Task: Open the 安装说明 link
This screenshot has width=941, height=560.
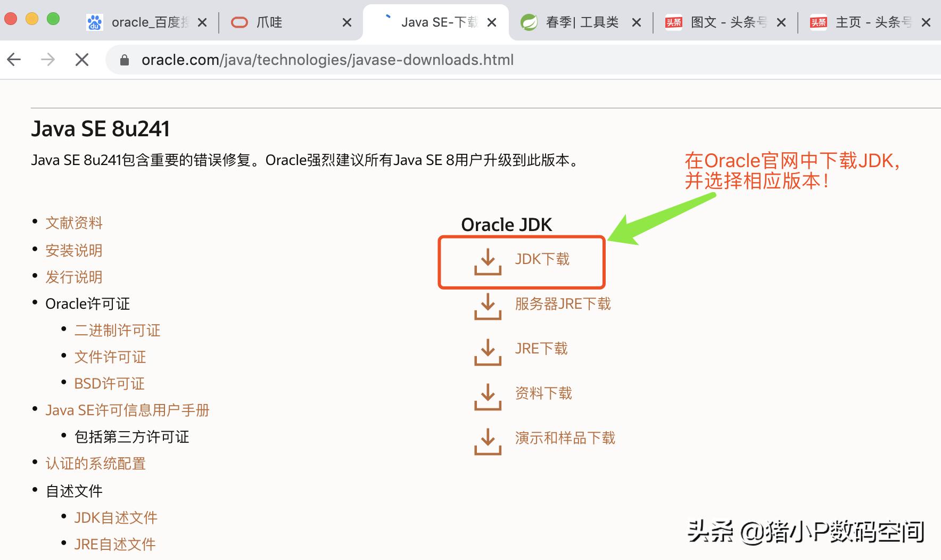Action: 74,250
